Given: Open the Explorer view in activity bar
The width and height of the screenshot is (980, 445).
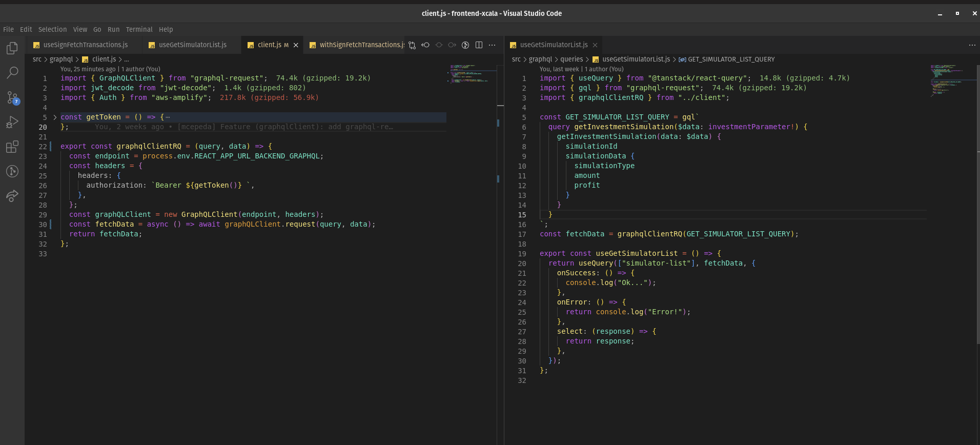Looking at the screenshot, I should (x=12, y=48).
